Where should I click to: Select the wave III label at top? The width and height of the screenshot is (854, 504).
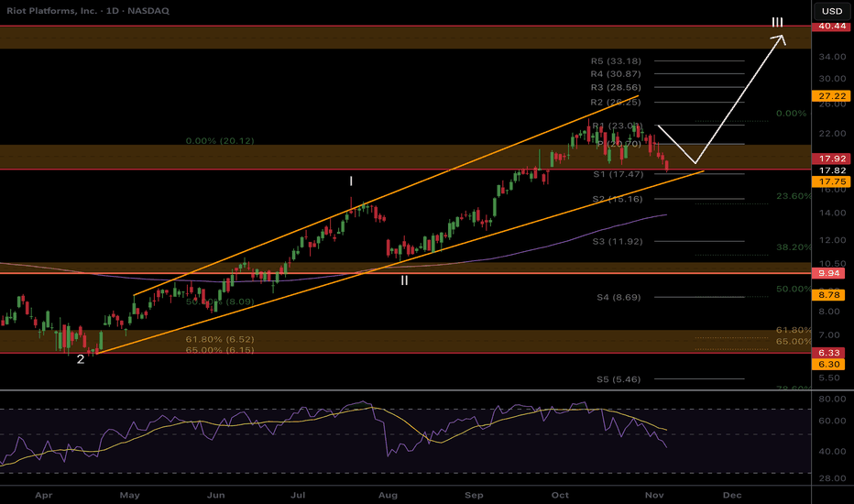(777, 22)
